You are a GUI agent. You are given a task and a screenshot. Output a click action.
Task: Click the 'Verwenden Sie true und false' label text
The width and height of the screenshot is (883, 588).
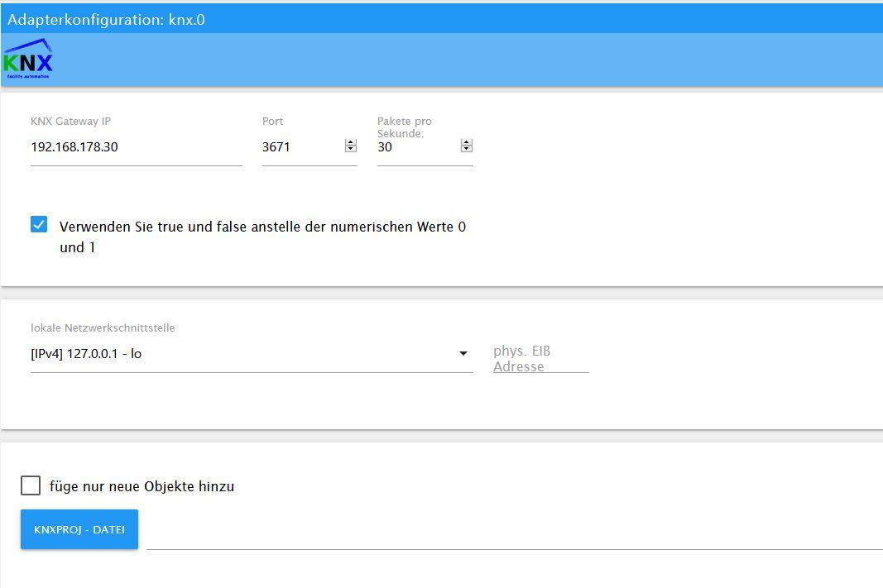(x=262, y=237)
